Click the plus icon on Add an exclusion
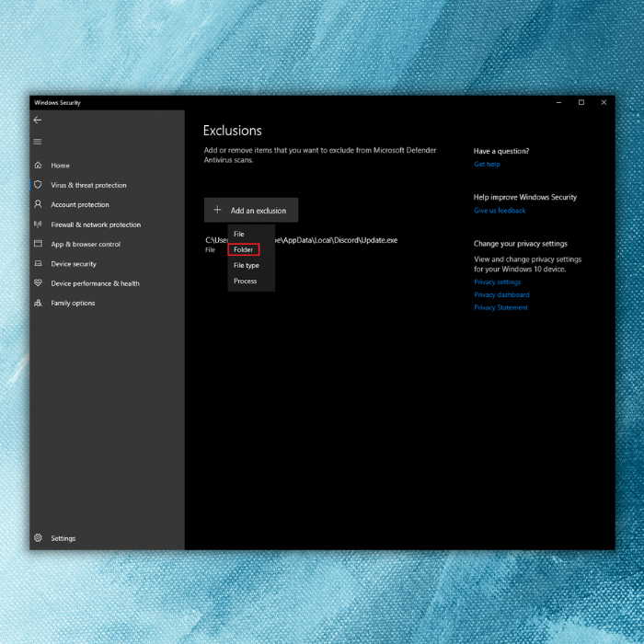 [218, 210]
